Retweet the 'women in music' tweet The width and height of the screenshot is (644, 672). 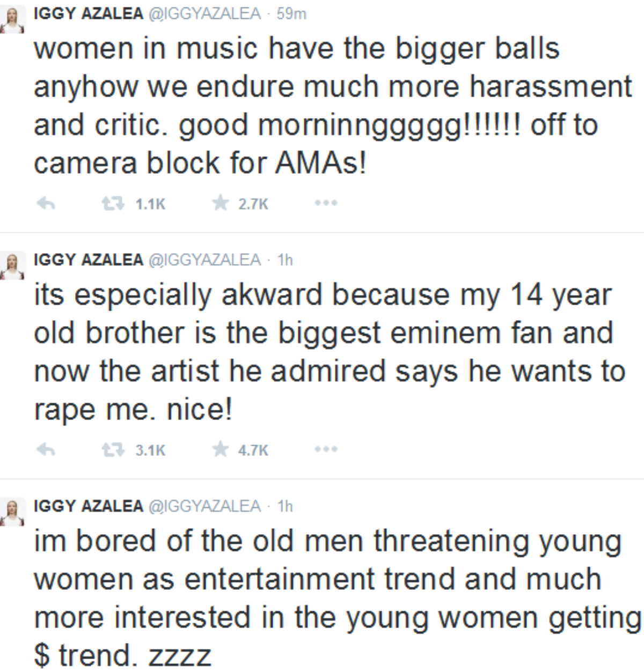pos(113,204)
